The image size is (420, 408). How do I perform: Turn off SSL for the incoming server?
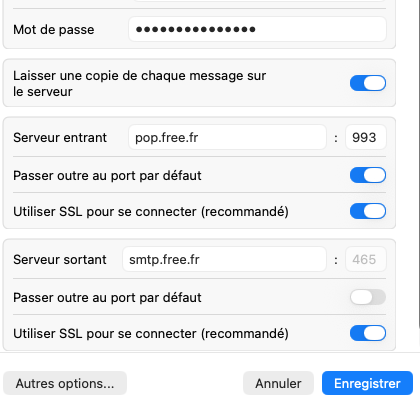click(x=368, y=211)
